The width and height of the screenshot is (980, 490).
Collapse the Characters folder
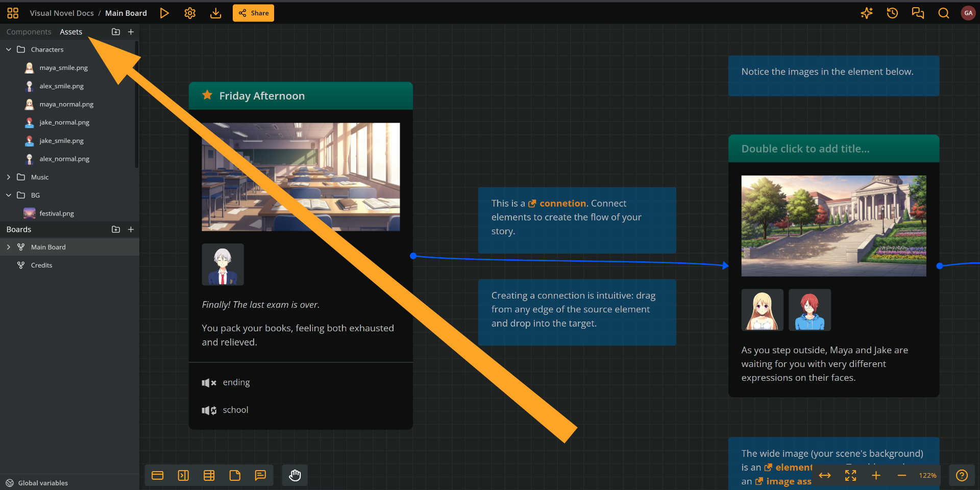(8, 49)
